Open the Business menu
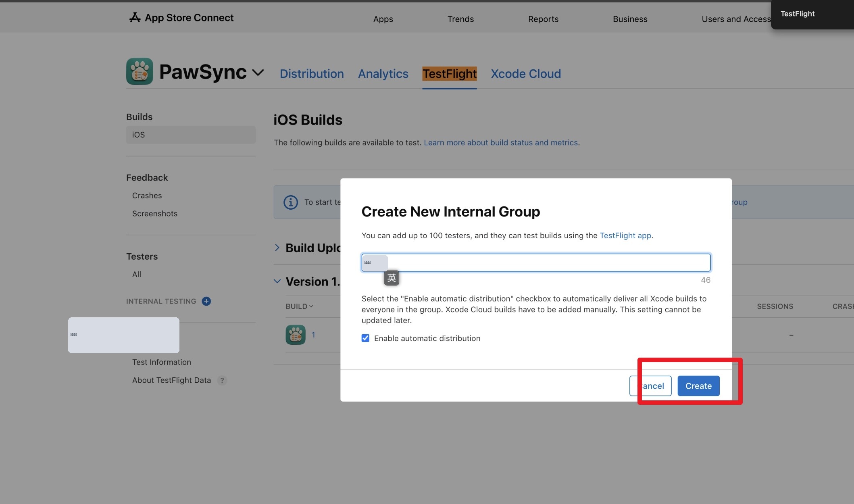 pos(630,19)
